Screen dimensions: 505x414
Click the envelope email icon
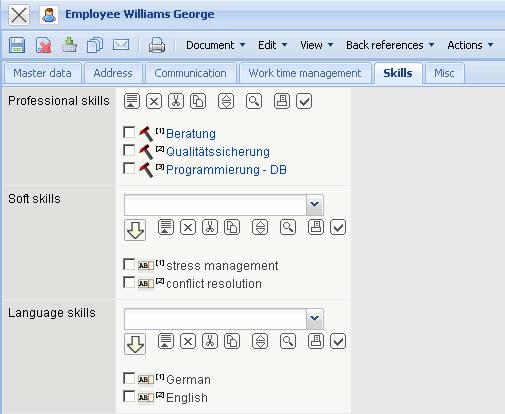121,45
